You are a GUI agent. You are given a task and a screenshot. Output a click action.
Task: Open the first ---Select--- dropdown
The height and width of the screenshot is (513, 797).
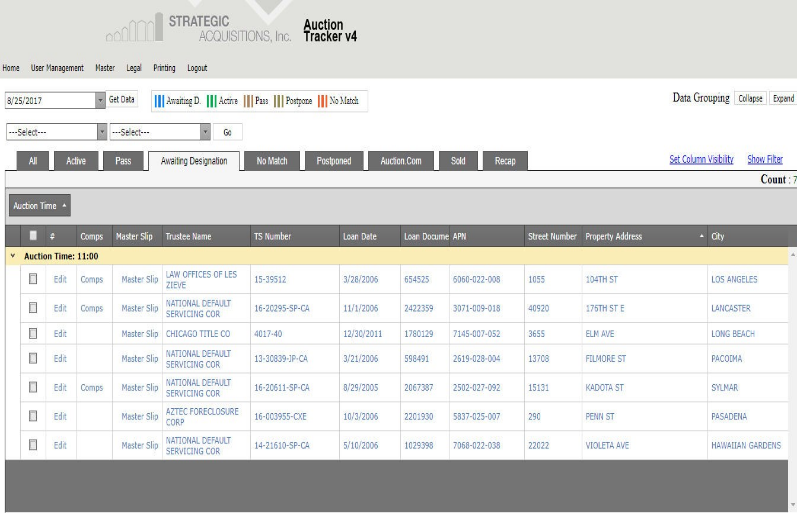pos(102,132)
